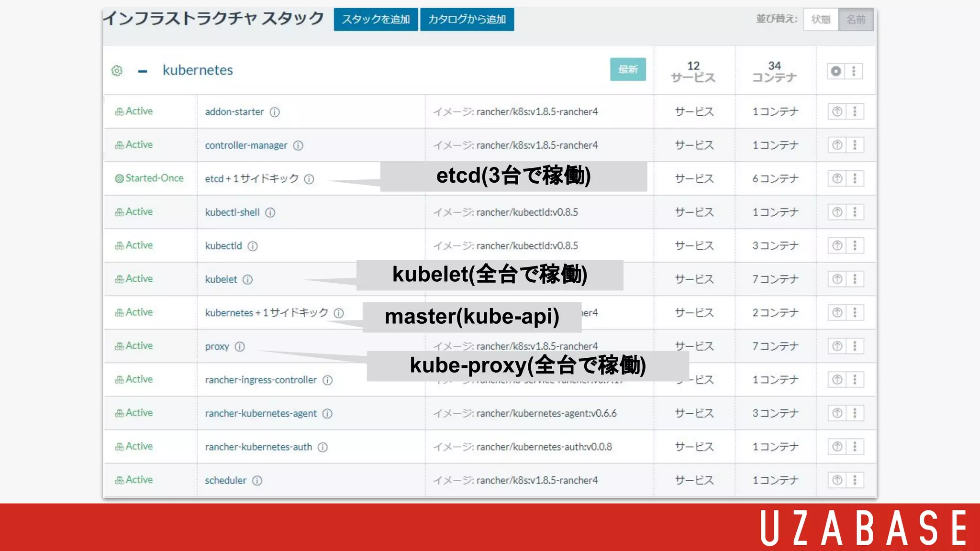980x551 pixels.
Task: Click upgrade icon in rancher-kubernetes-auth row
Action: click(837, 446)
